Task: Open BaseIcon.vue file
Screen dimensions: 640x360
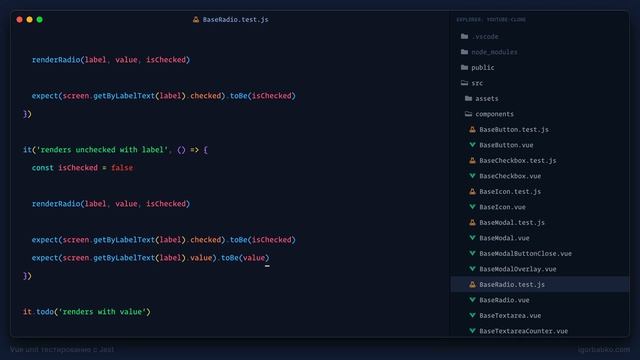Action: pyautogui.click(x=502, y=207)
